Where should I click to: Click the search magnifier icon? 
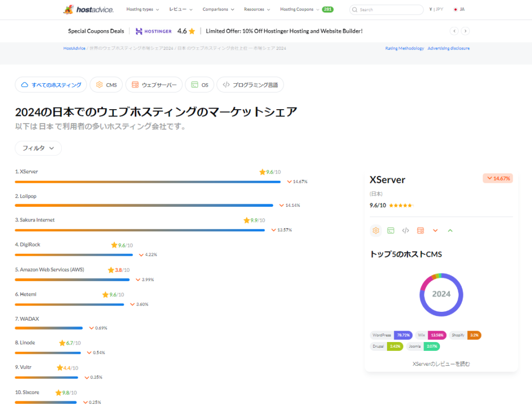click(x=354, y=10)
